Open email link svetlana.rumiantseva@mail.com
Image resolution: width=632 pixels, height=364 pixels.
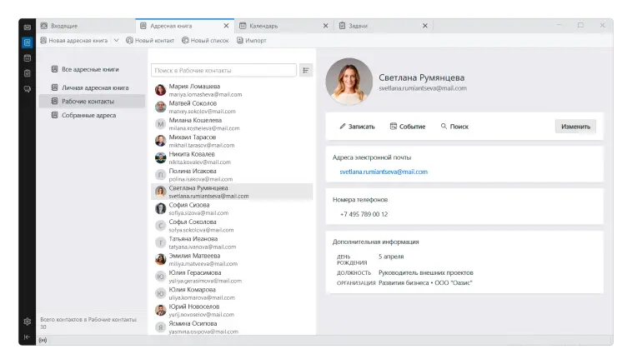[x=384, y=172]
